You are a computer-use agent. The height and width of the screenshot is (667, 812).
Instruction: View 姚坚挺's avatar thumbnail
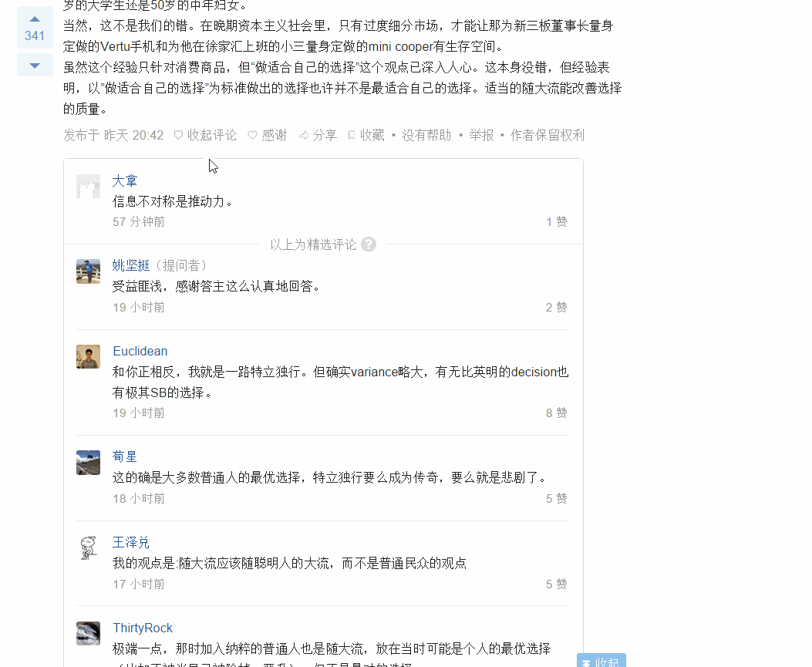tap(88, 271)
